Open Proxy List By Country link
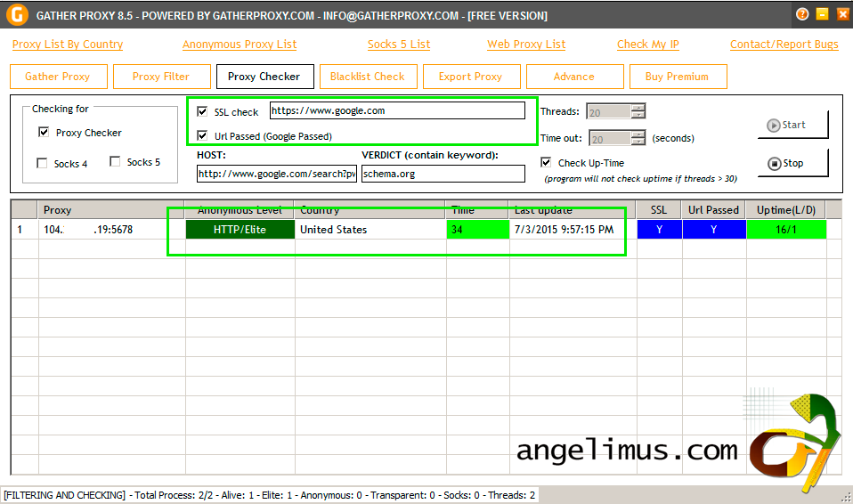The height and width of the screenshot is (504, 853). coord(68,45)
